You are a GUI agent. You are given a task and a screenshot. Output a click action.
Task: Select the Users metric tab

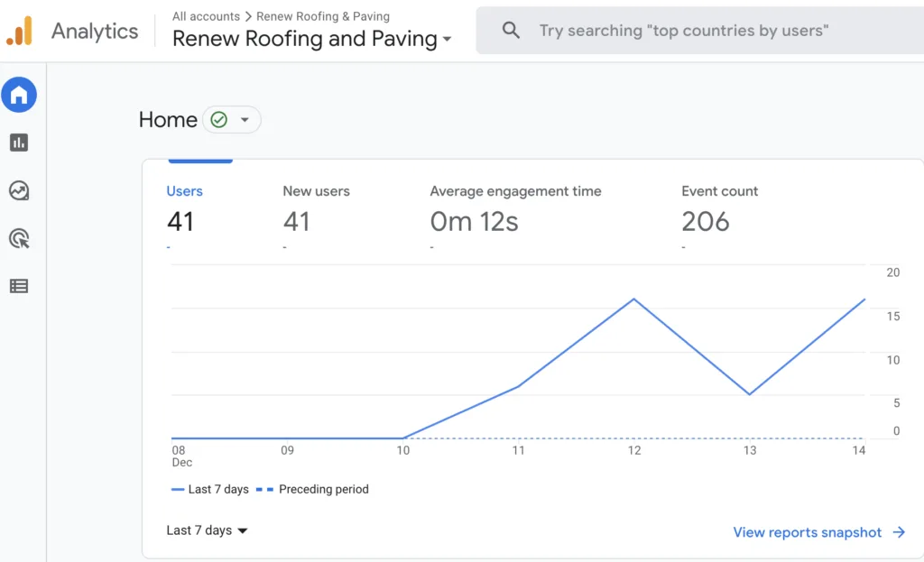click(x=184, y=210)
